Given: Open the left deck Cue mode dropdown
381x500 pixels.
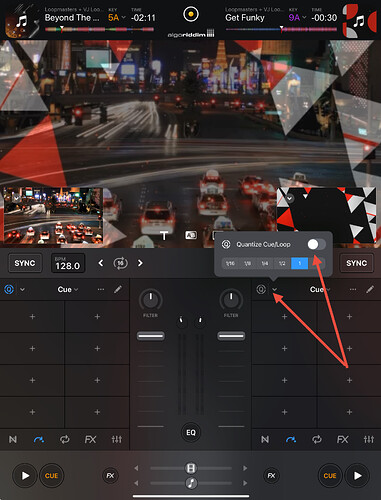Looking at the screenshot, I should 68,290.
